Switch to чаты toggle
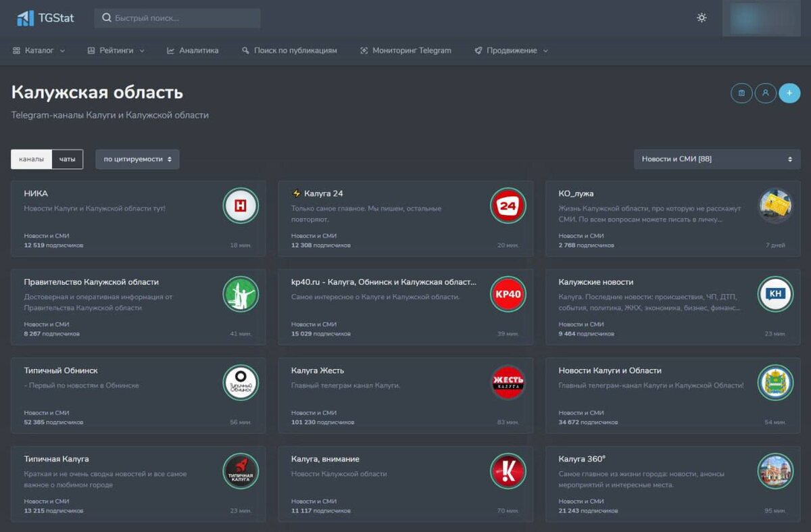Viewport: 811px width, 532px height. tap(67, 159)
